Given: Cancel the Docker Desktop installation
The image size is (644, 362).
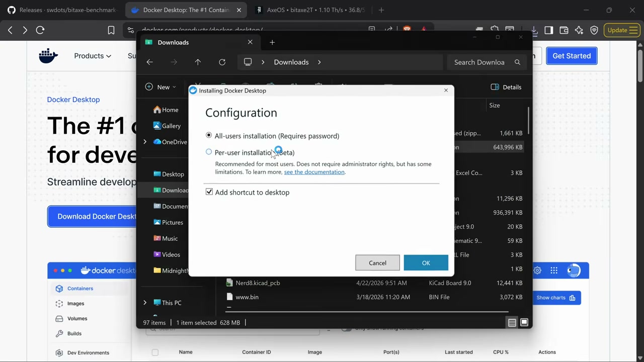Looking at the screenshot, I should tap(377, 263).
